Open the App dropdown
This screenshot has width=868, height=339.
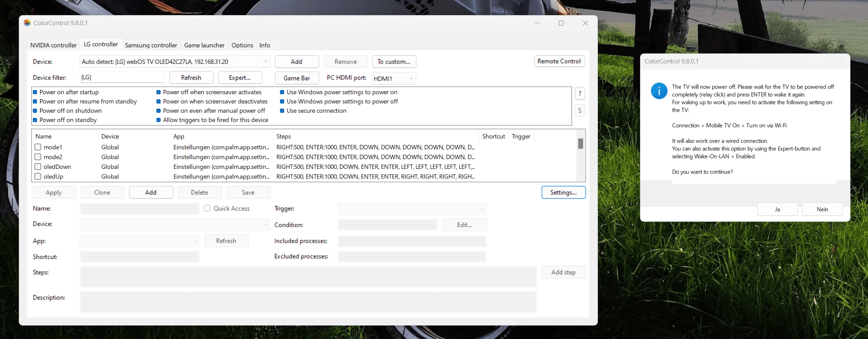pyautogui.click(x=140, y=241)
